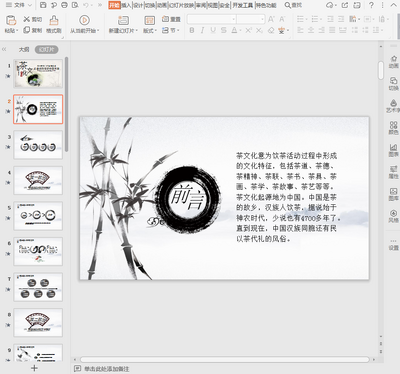The height and width of the screenshot is (374, 400).
Task: Toggle align text right
Action: pos(321,30)
